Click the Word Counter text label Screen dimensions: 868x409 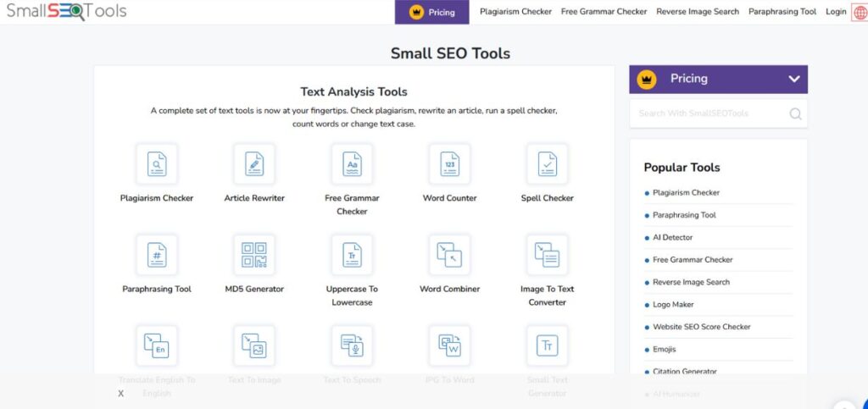point(449,198)
